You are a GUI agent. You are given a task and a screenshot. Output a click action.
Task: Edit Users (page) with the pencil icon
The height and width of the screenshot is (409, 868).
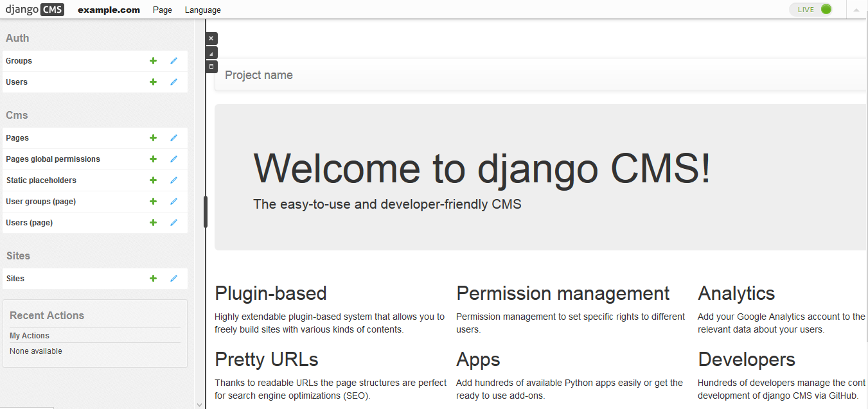click(x=173, y=222)
